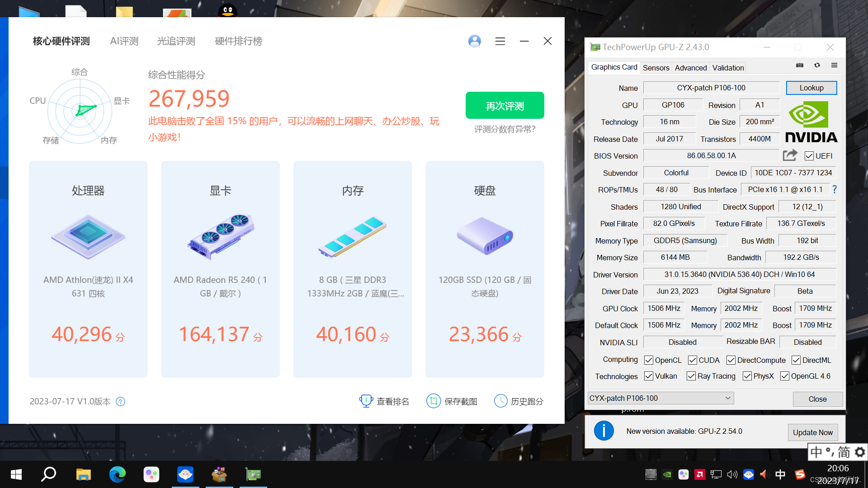868x488 pixels.
Task: Click save screenshot icon 保存截图
Action: point(433,401)
